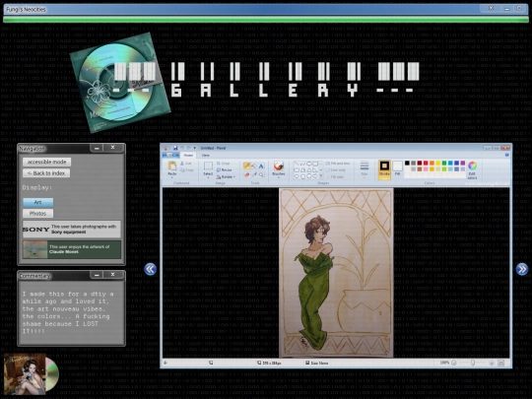
Task: Close the Fungi's Neocities top window
Action: 491,8
